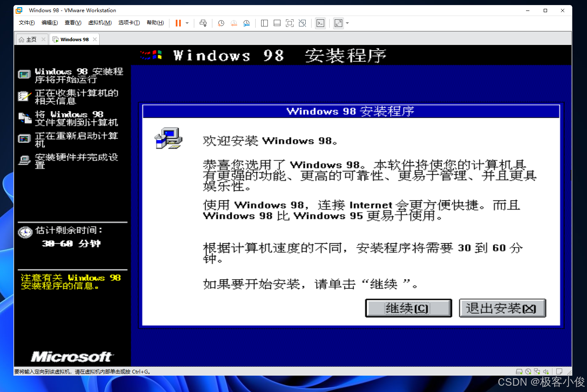Revert the virtual machine to its snapshot

pos(234,23)
